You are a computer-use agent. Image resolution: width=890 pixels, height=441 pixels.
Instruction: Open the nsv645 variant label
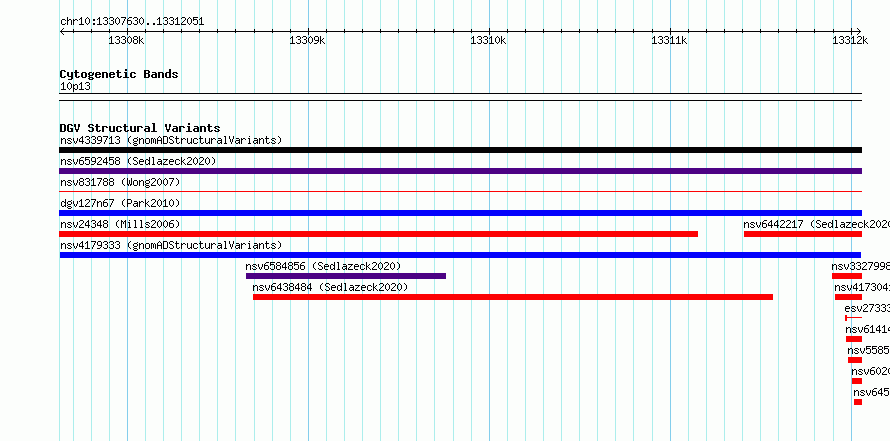coord(871,392)
